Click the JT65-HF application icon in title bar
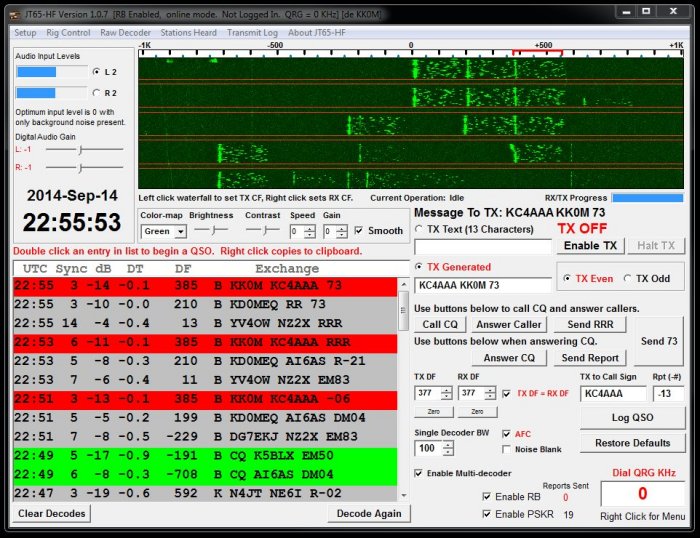700x538 pixels. (x=15, y=15)
